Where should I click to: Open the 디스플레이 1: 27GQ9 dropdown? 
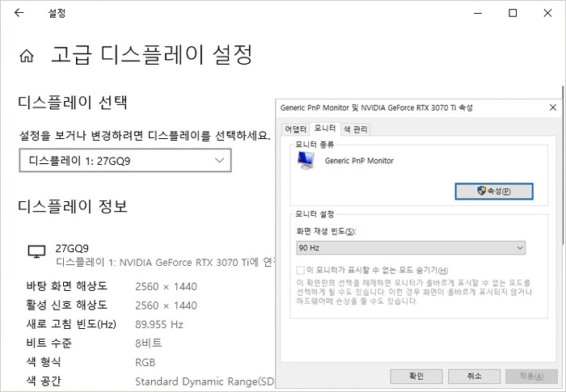point(125,161)
